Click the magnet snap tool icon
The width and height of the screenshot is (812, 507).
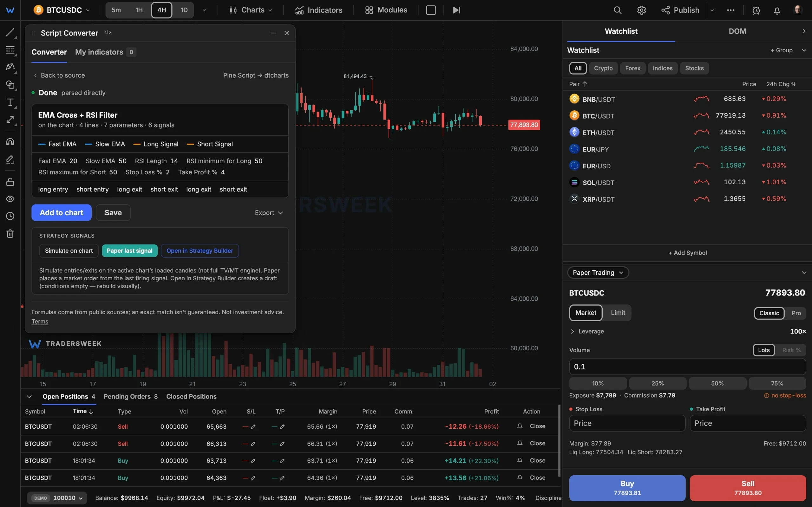(10, 141)
